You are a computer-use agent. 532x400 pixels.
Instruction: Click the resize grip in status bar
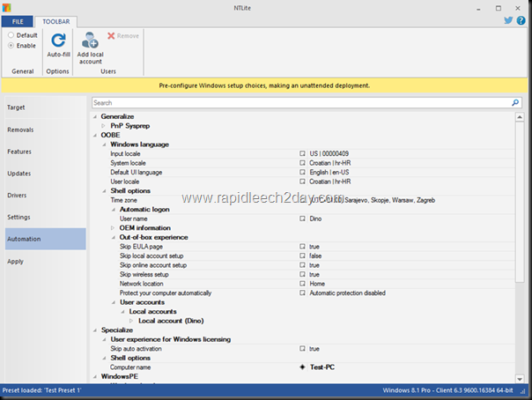(523, 391)
